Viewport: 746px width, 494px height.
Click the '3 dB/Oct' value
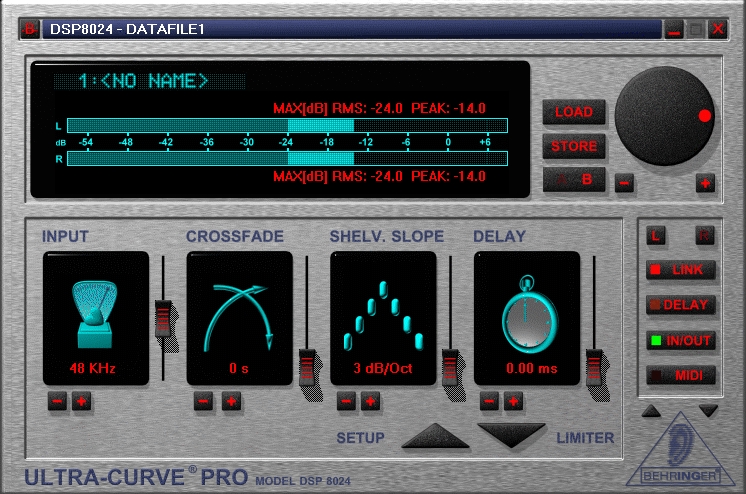[383, 368]
